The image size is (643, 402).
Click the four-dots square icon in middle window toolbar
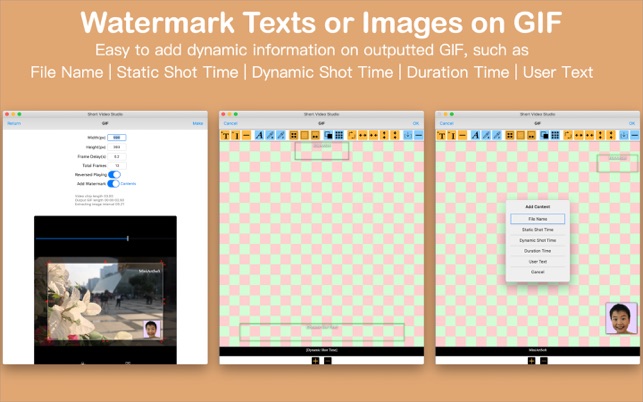point(294,135)
